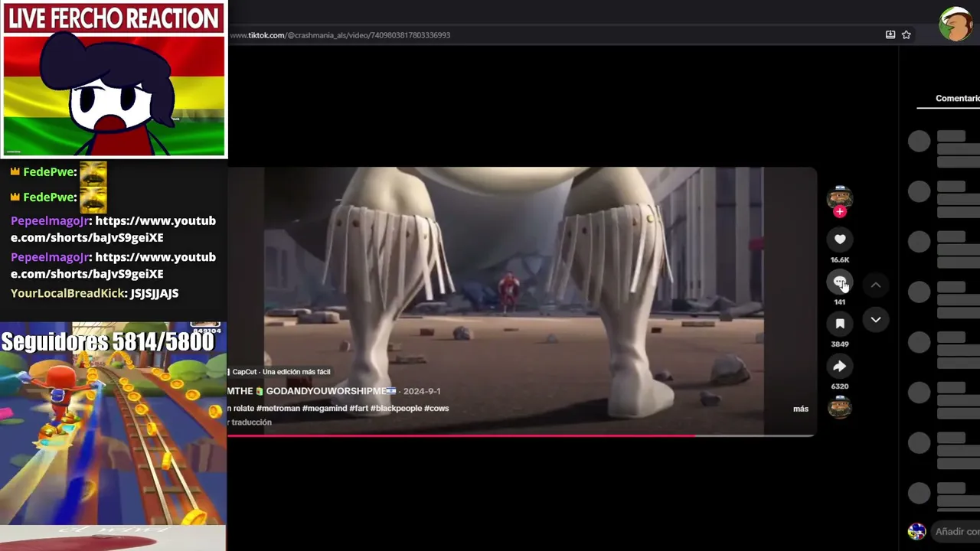Click the '6320' shares count

(x=840, y=386)
